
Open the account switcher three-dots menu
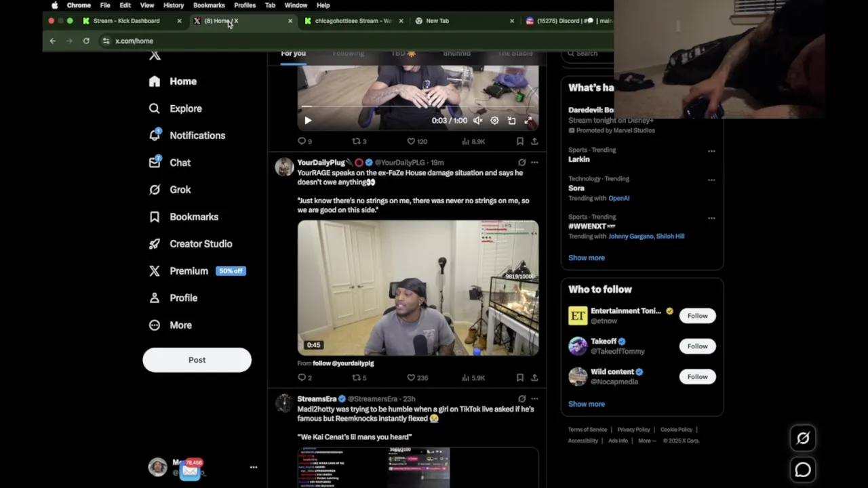point(253,467)
